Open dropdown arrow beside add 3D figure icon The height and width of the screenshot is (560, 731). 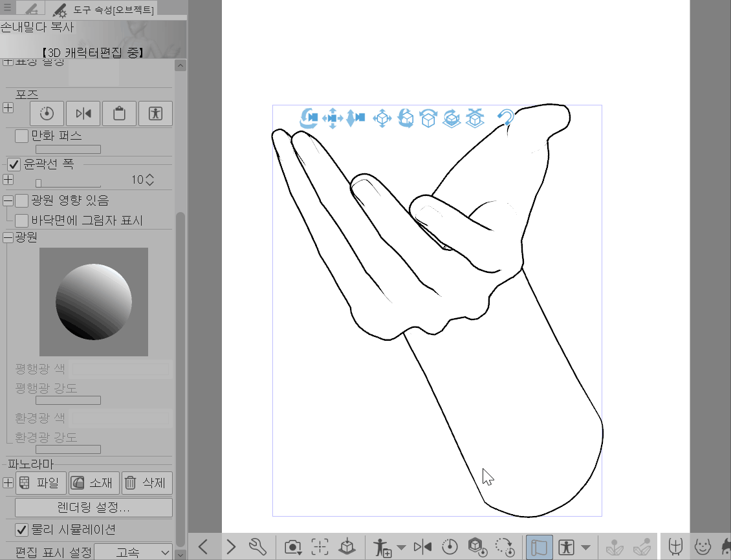pos(401,547)
